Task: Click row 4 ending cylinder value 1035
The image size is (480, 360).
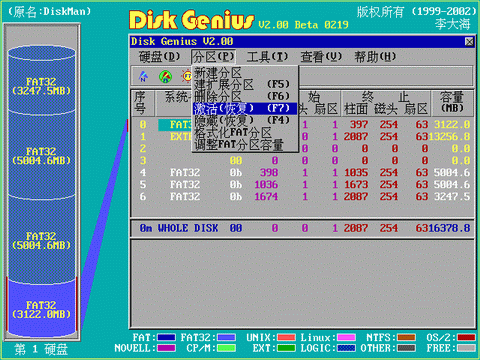Action: [x=356, y=173]
